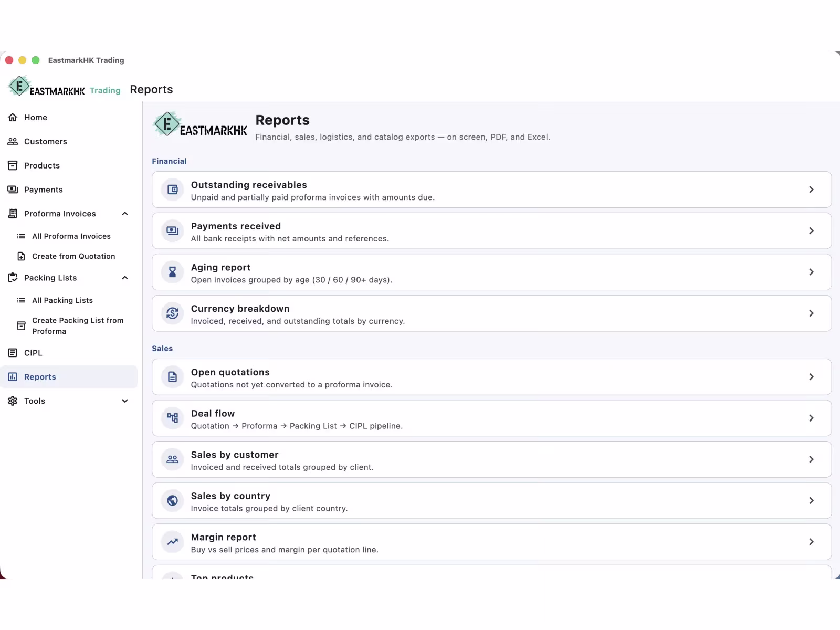Click the Outstanding receivables wallet icon
840x630 pixels.
[x=172, y=190]
